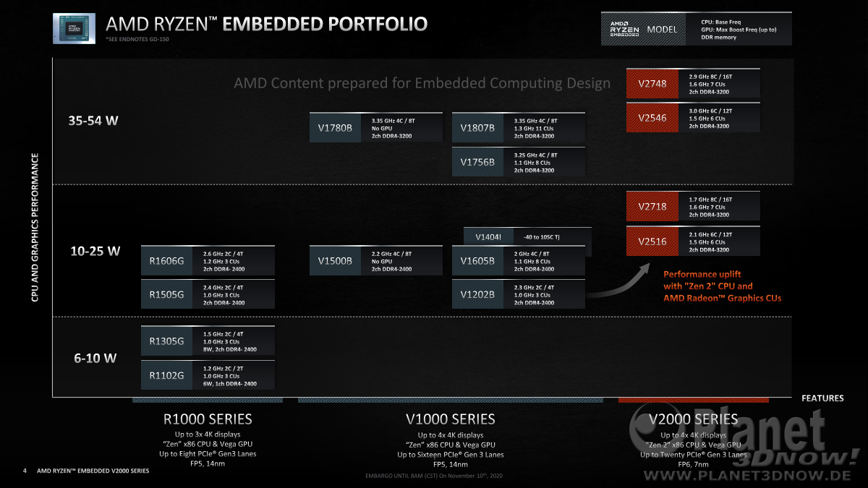
Task: Select 'Up to Sixteen PCIe Gen 3 Lanes' line
Action: pyautogui.click(x=451, y=455)
